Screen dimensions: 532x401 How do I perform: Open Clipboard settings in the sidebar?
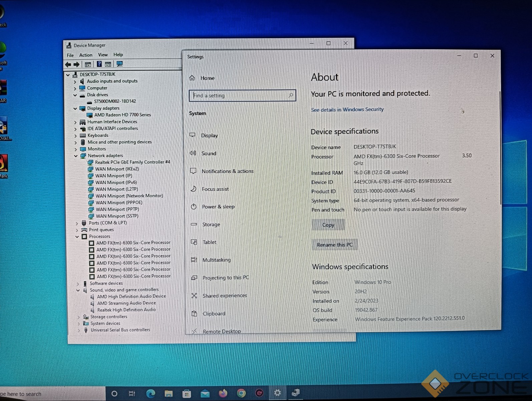[209, 313]
